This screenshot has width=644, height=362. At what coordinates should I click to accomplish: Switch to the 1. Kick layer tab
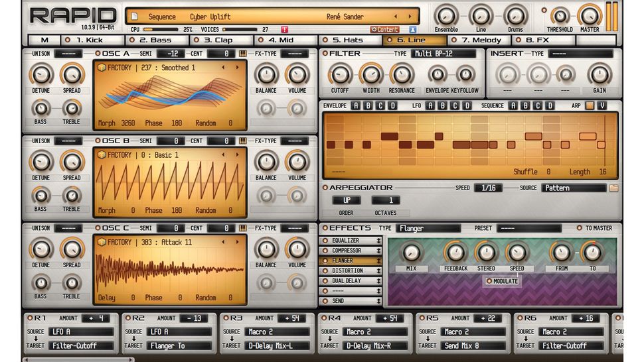tap(92, 40)
